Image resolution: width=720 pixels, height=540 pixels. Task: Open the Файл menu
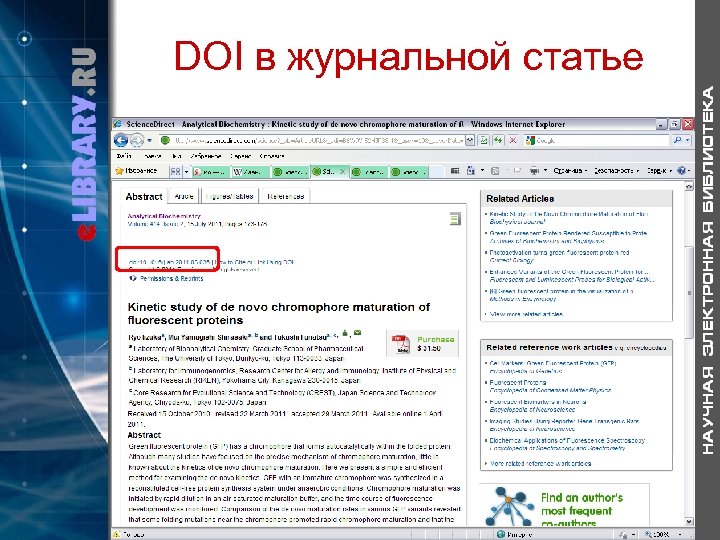tap(124, 156)
